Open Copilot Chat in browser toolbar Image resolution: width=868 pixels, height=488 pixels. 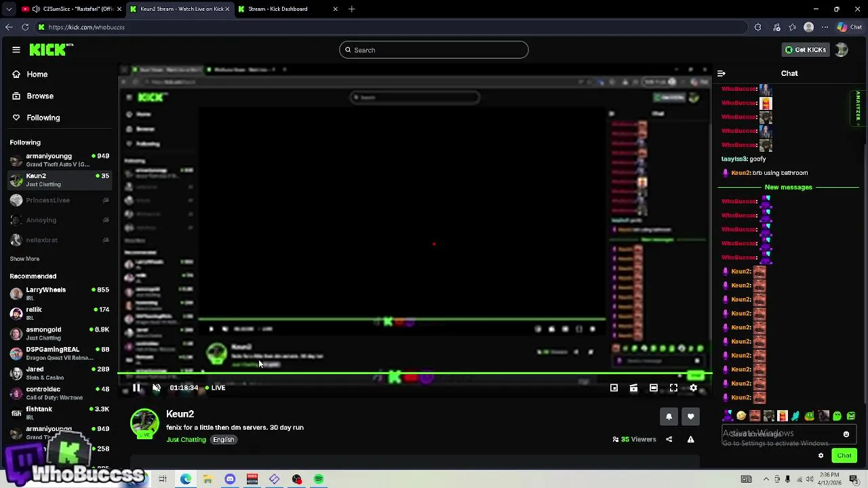point(850,27)
